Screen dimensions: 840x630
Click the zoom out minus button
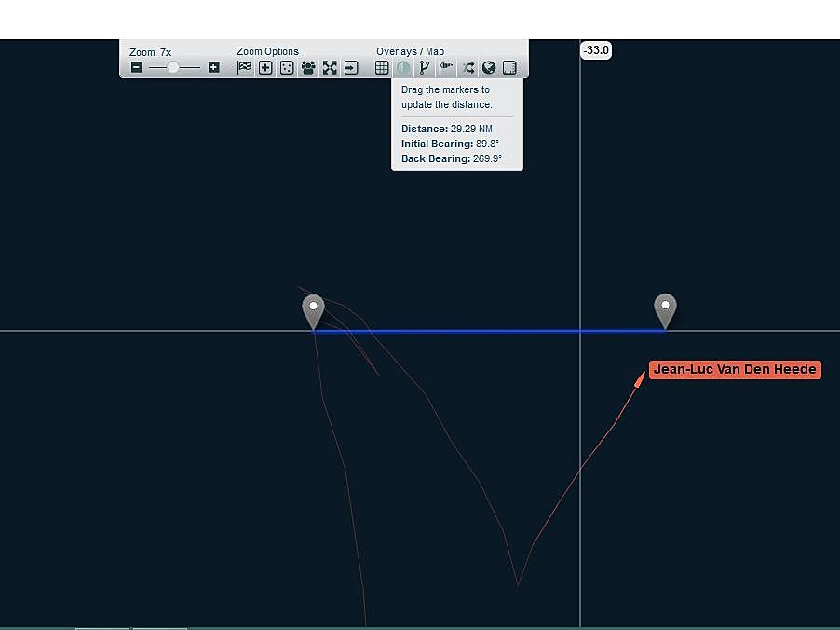137,67
